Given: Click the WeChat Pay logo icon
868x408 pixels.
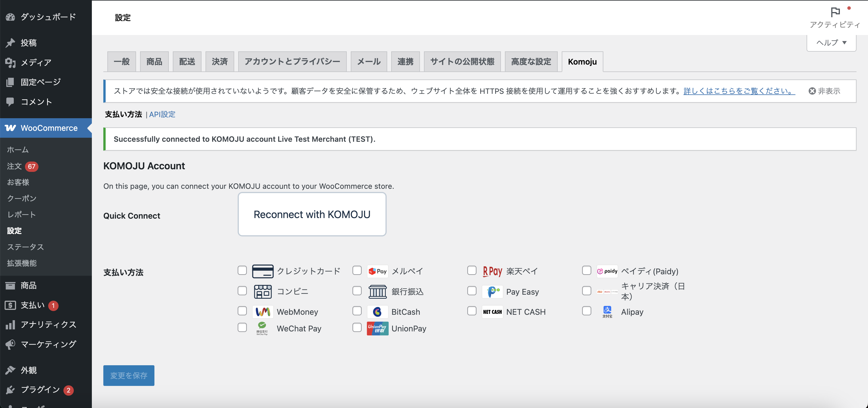Looking at the screenshot, I should tap(262, 329).
